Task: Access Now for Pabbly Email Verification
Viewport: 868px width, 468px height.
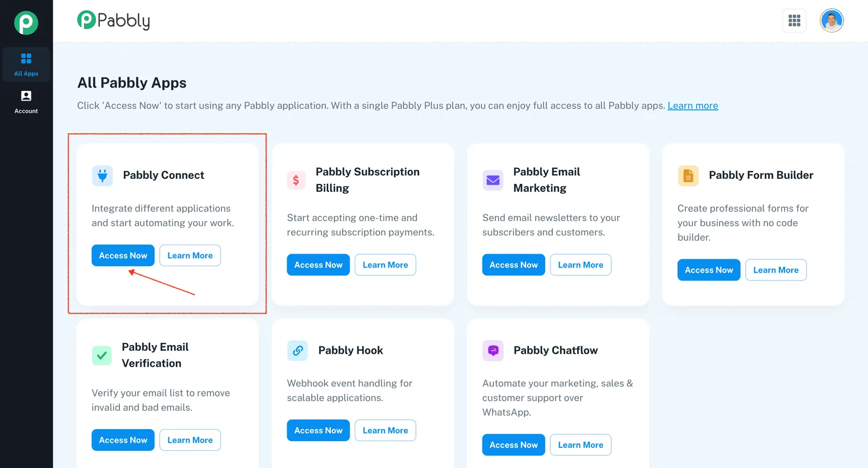Action: (x=123, y=440)
